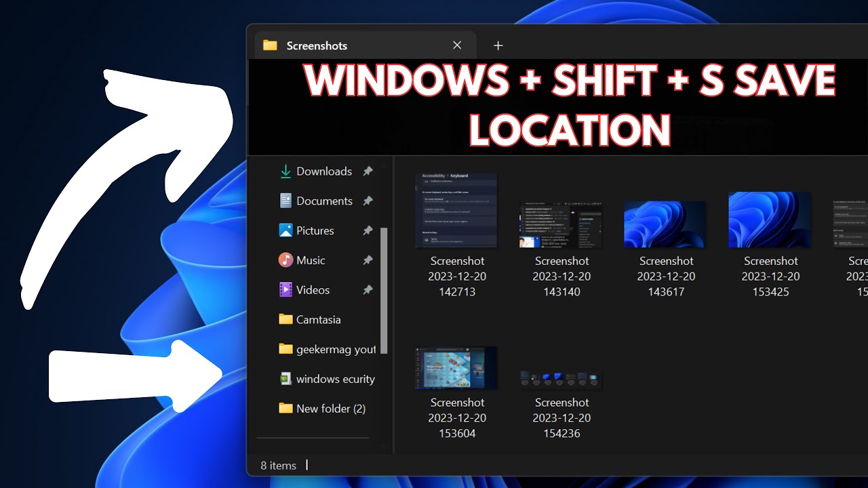The height and width of the screenshot is (488, 868).
Task: Select thumbnail of Screenshot 2023-12-20 143617
Action: 665,224
